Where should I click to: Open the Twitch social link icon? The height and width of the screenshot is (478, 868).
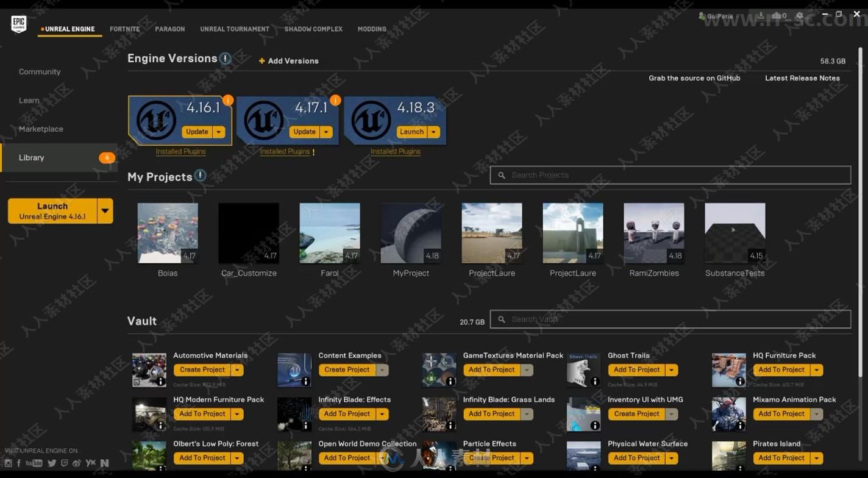point(65,463)
